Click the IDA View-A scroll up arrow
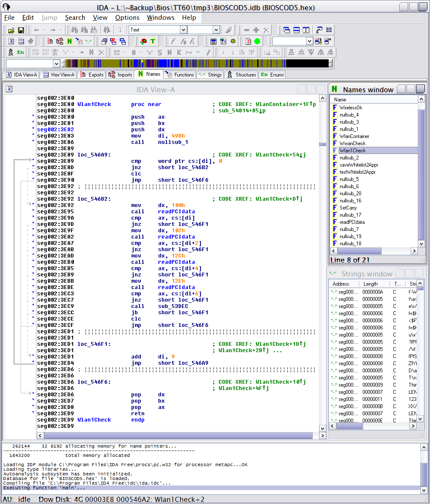430x504 pixels. pyautogui.click(x=323, y=98)
